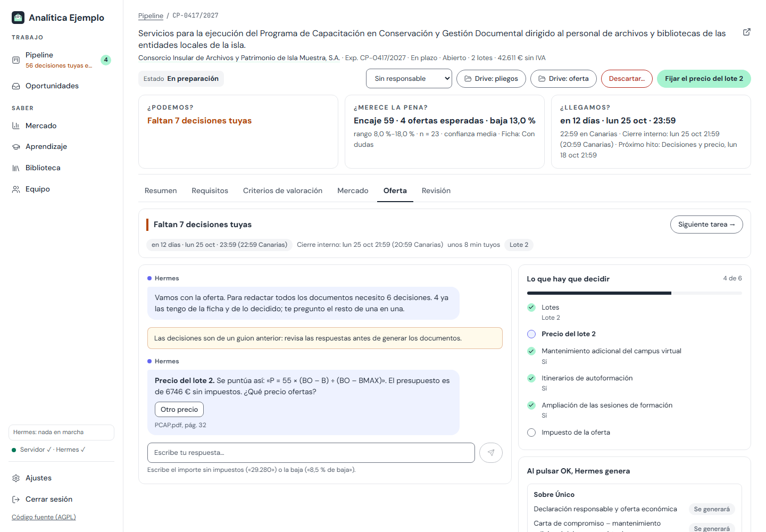The image size is (766, 532).
Task: Click the Analítica Ejemplo logo icon
Action: pyautogui.click(x=18, y=18)
